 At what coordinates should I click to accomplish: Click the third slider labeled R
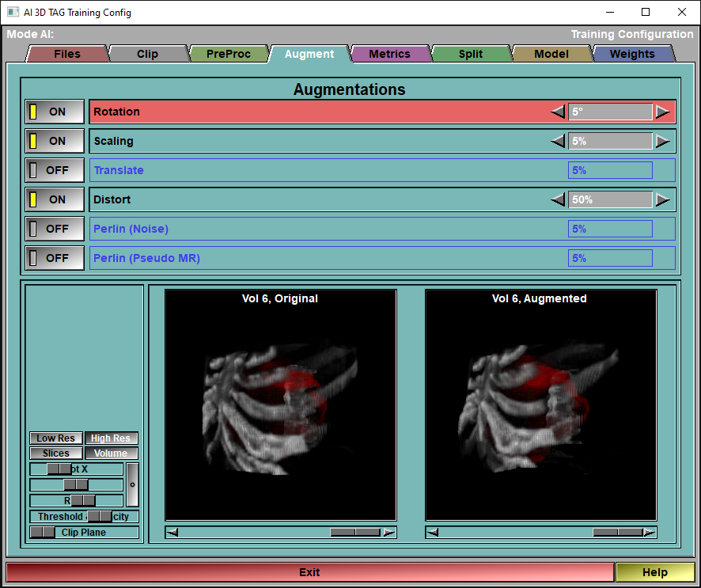[76, 500]
